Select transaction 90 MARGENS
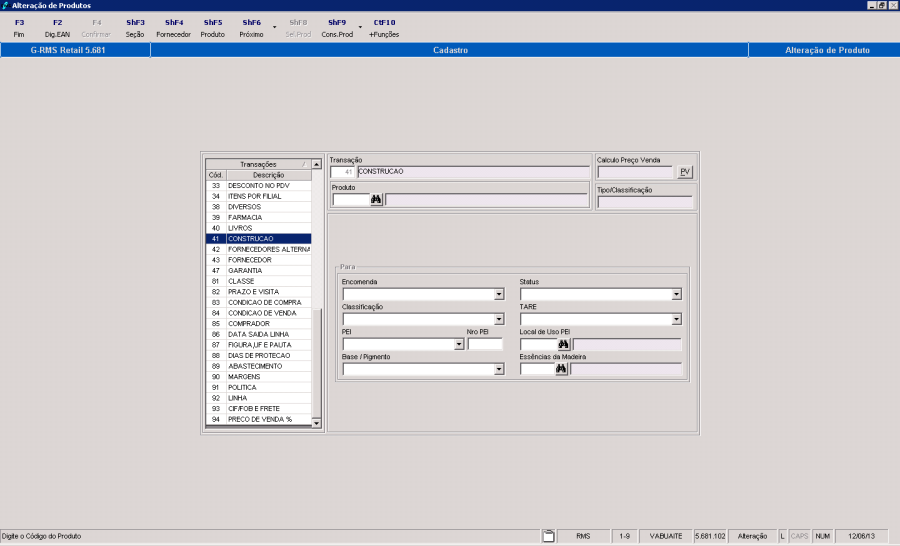This screenshot has width=900, height=546. pyautogui.click(x=258, y=377)
